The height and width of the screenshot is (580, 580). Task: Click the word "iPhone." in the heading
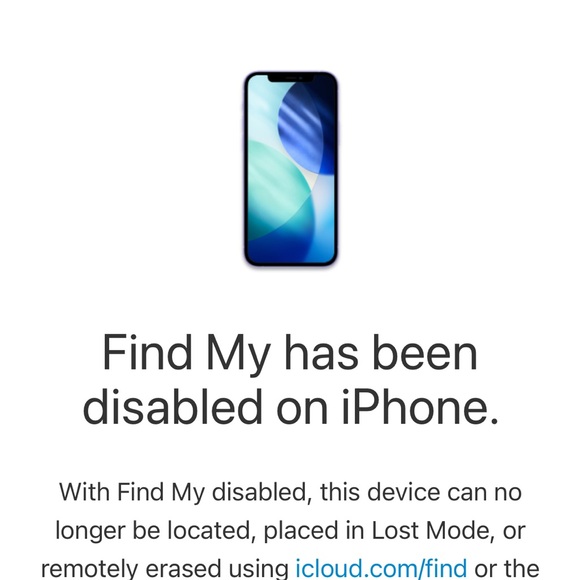coord(420,407)
